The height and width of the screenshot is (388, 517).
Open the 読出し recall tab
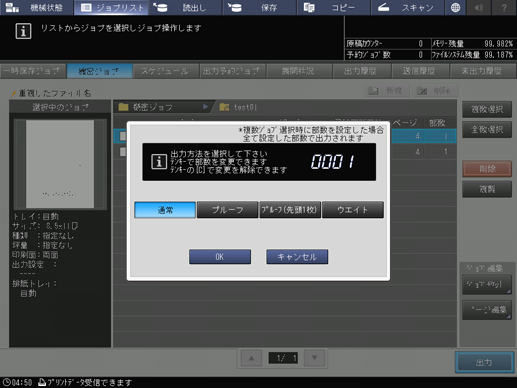(x=185, y=7)
